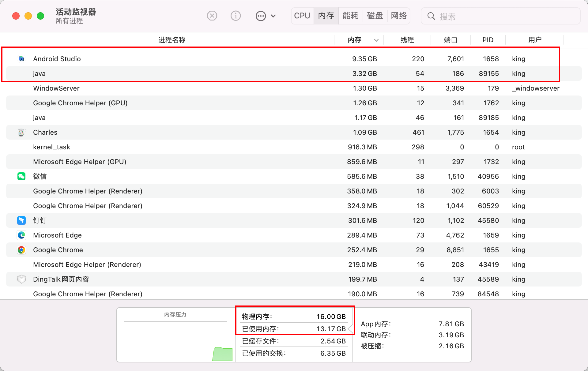Select Microsoft Edge Helper (Renderer) row
The width and height of the screenshot is (588, 371).
click(x=294, y=264)
